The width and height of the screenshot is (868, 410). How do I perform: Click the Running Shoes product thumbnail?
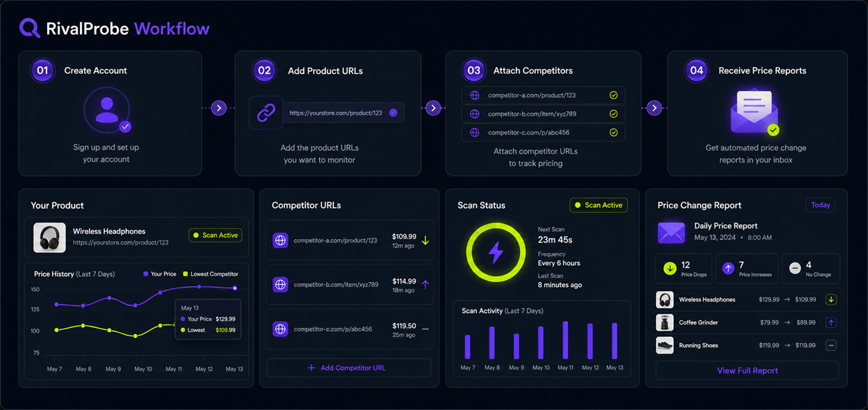[664, 346]
